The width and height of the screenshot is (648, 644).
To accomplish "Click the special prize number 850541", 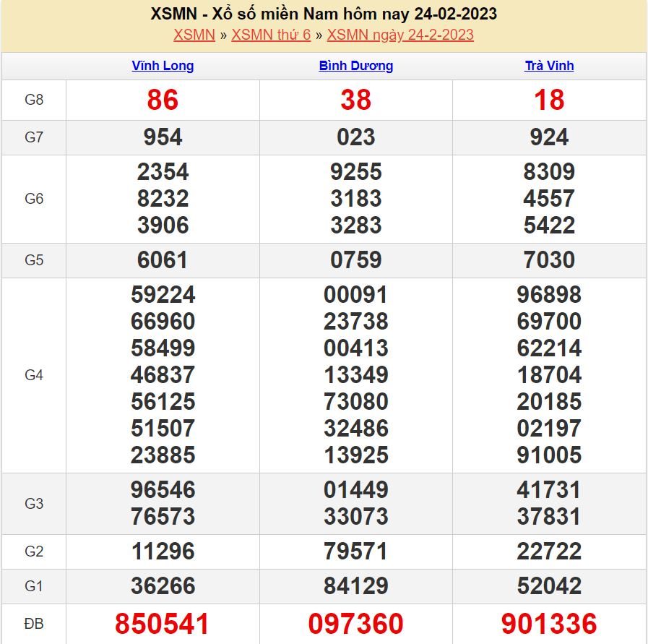I will point(162,624).
